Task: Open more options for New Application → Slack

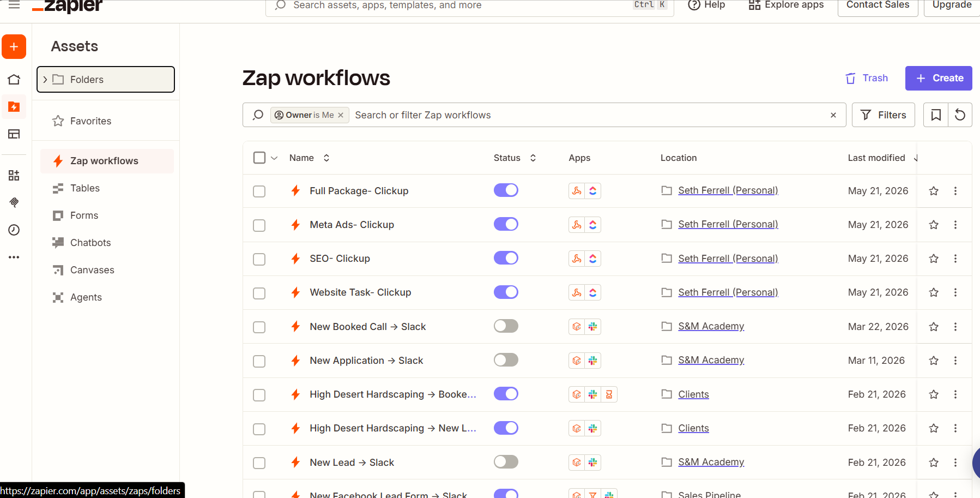Action: [x=955, y=361]
